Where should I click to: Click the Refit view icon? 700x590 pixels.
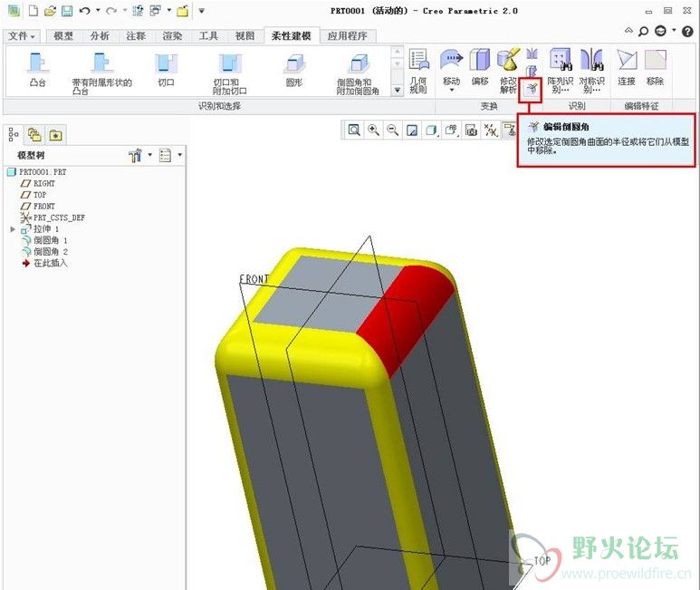click(354, 131)
